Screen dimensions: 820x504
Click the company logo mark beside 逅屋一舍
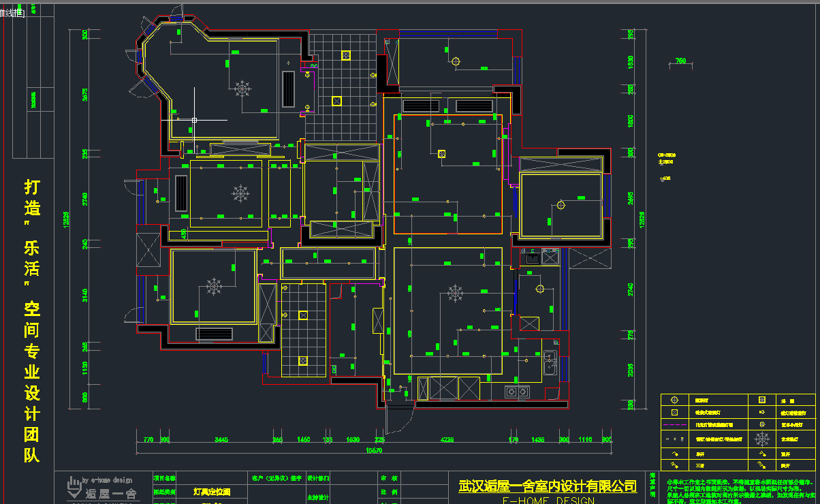74,489
